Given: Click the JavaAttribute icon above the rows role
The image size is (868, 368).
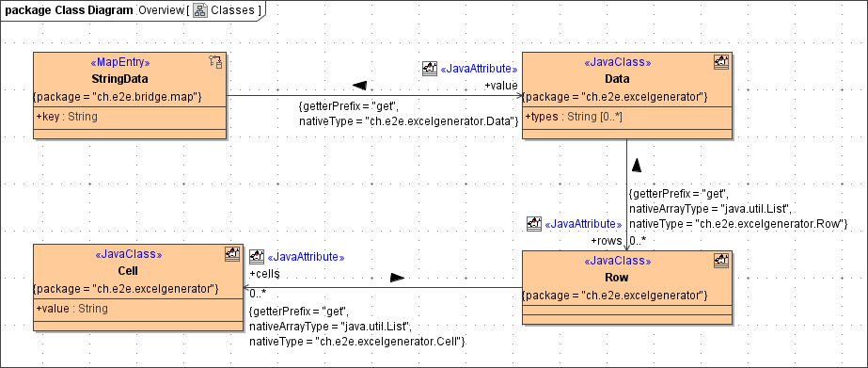Looking at the screenshot, I should click(534, 224).
